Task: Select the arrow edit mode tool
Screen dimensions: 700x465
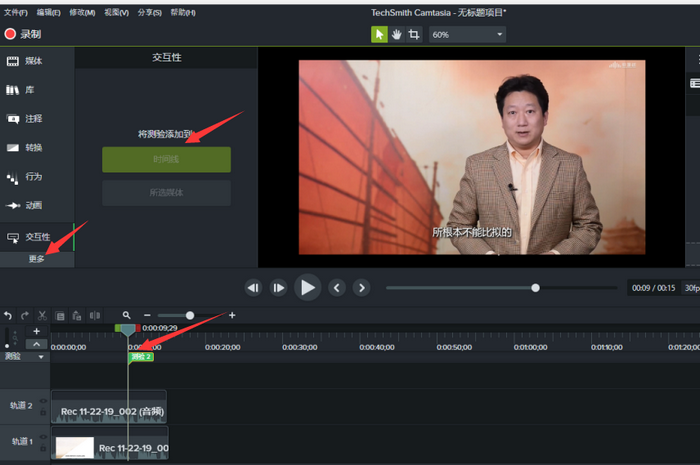Action: 379,34
